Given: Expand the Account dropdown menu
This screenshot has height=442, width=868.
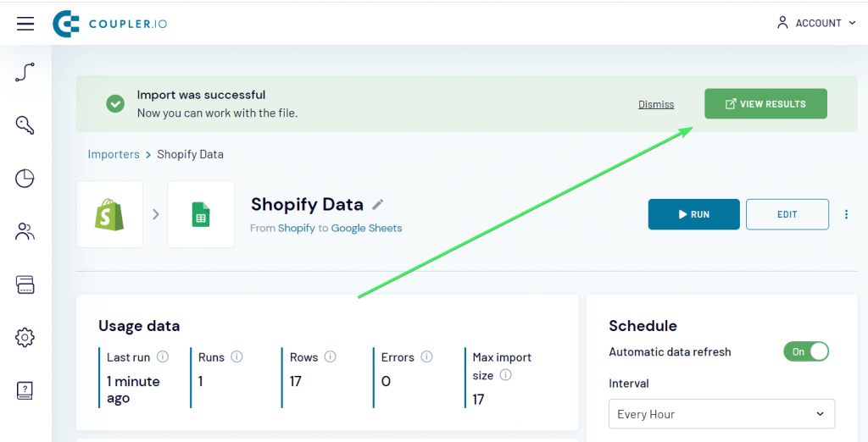Looking at the screenshot, I should (816, 23).
